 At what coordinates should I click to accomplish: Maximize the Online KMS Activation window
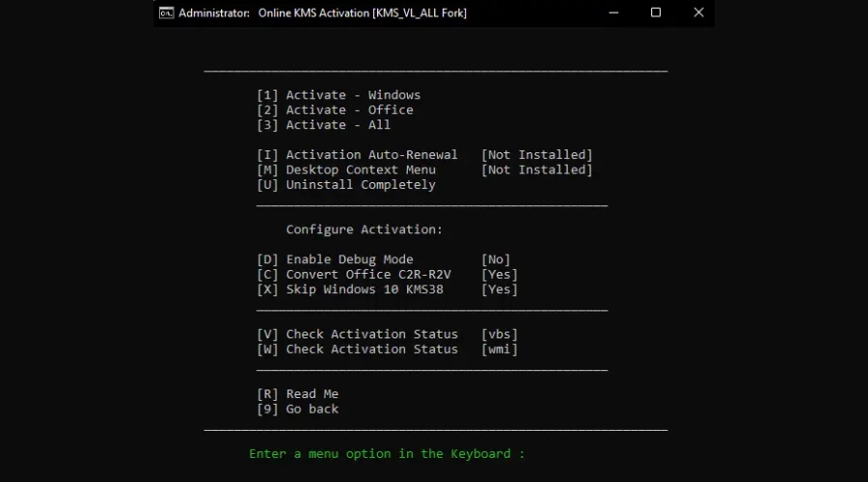(x=656, y=13)
